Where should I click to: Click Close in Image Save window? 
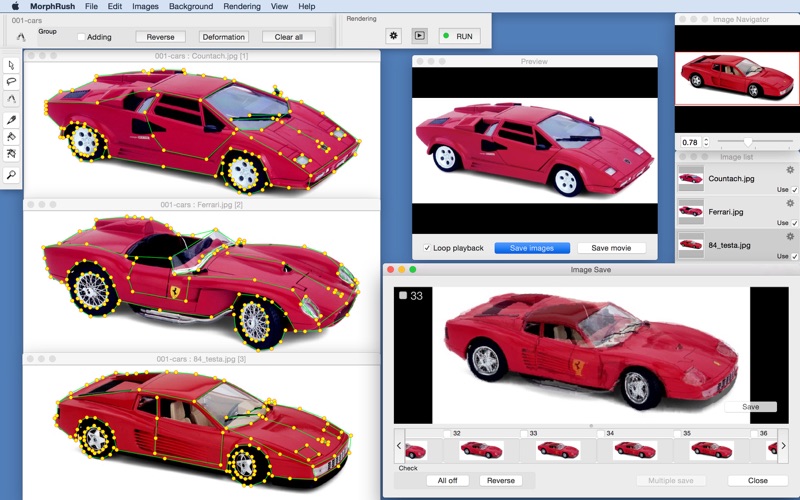tap(758, 481)
